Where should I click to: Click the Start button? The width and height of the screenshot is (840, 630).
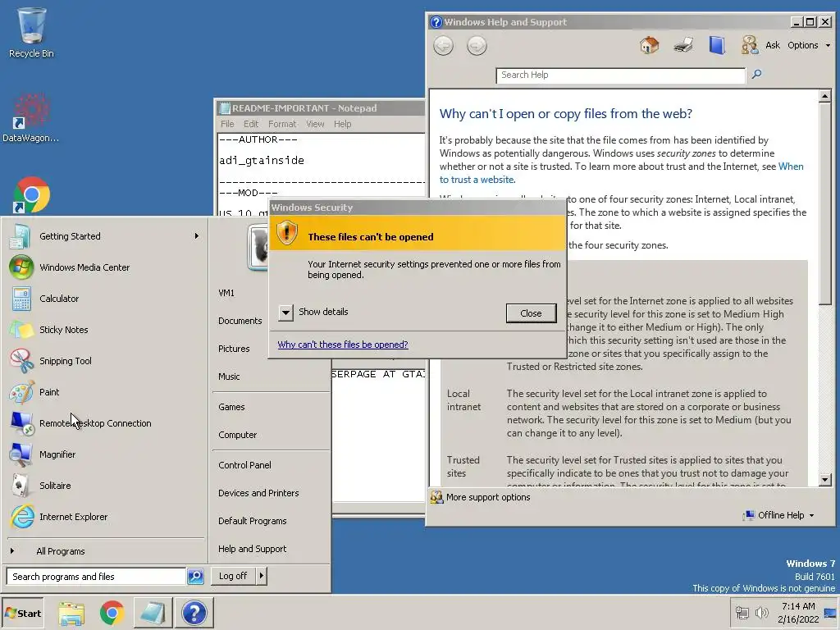(x=22, y=613)
